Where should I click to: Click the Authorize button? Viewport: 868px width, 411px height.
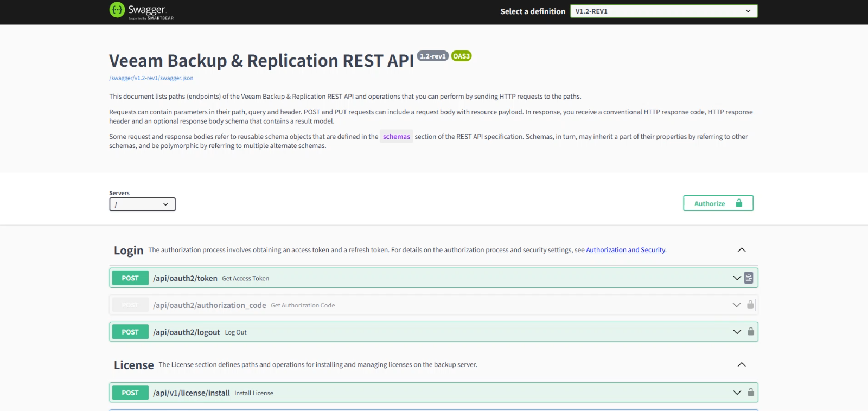tap(718, 203)
